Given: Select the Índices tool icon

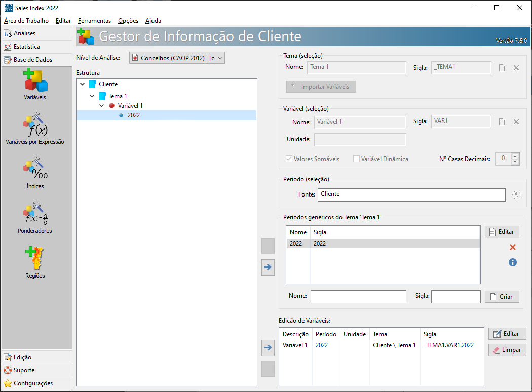Looking at the screenshot, I should click(35, 170).
